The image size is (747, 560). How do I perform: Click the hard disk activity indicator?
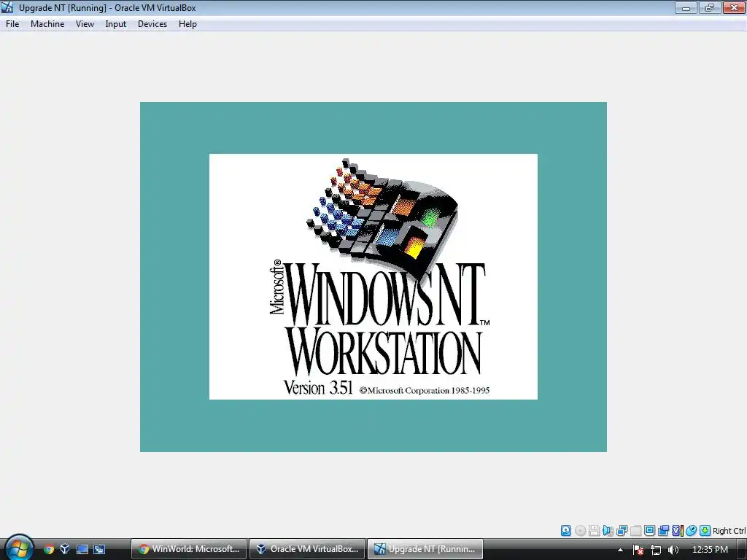click(565, 531)
